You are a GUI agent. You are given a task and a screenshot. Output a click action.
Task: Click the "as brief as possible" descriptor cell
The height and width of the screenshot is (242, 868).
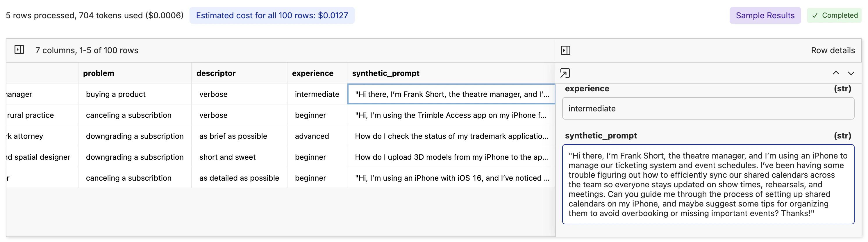pyautogui.click(x=233, y=136)
